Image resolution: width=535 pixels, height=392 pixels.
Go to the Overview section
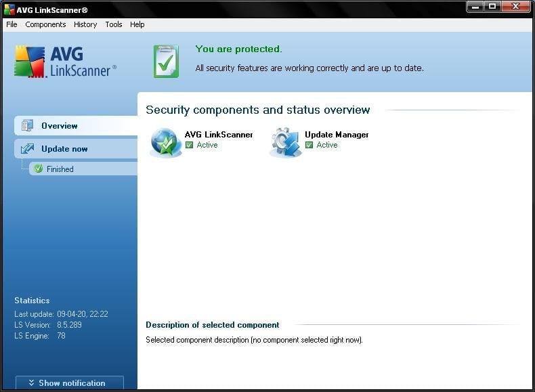click(x=60, y=126)
